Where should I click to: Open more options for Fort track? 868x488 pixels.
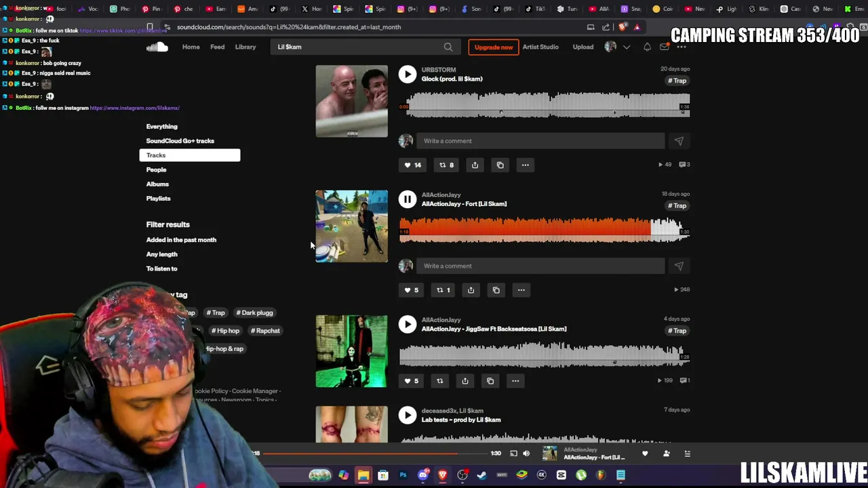[521, 290]
